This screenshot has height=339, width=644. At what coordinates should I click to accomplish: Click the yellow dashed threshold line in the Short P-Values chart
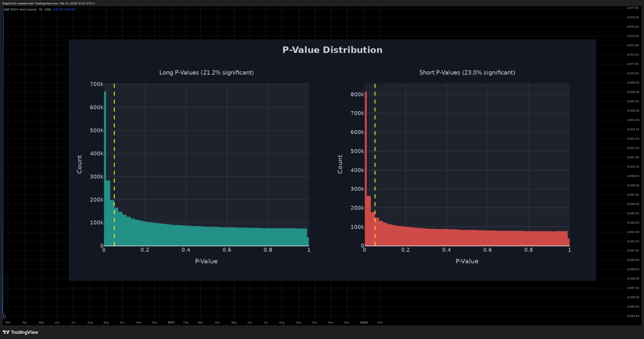[375, 165]
